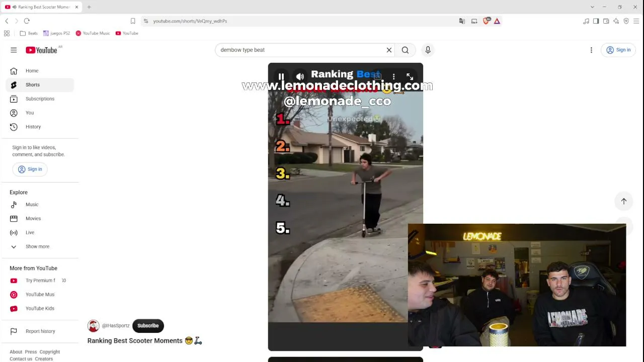Mute the Shorts video volume
This screenshot has height=362, width=644.
pos(300,77)
